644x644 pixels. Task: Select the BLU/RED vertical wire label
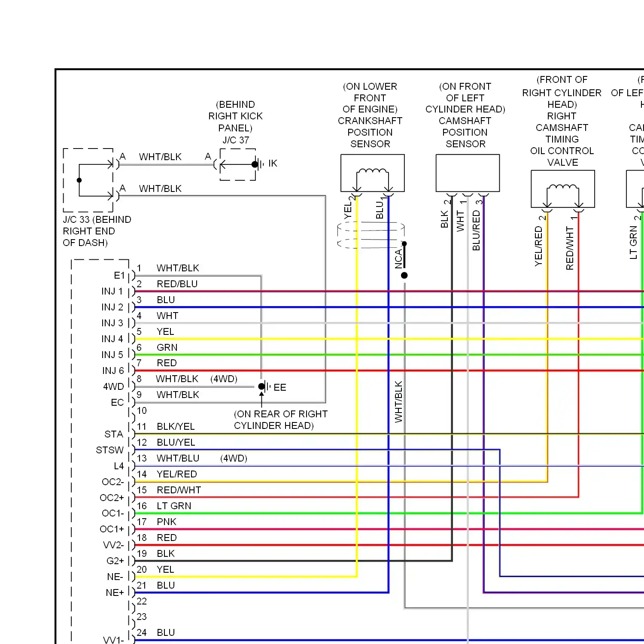[476, 231]
